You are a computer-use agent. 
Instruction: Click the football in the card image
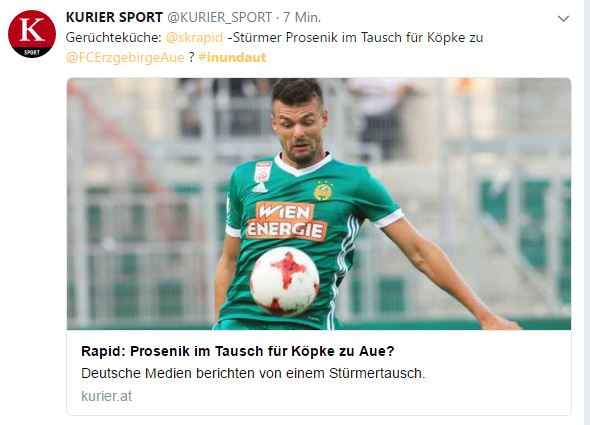point(285,281)
